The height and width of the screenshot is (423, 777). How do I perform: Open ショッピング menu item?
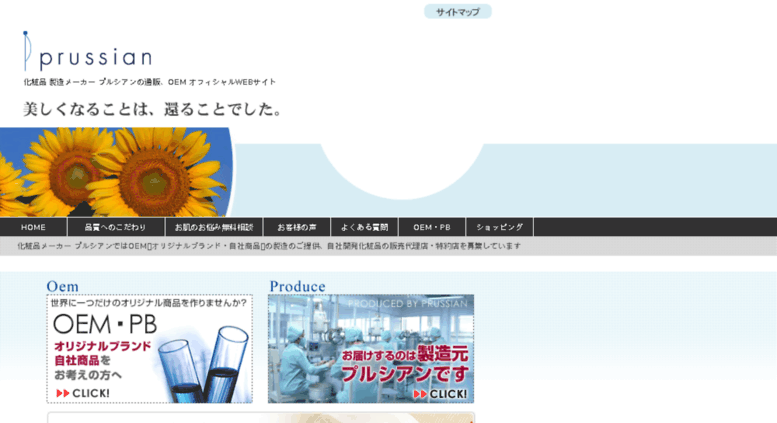point(500,227)
